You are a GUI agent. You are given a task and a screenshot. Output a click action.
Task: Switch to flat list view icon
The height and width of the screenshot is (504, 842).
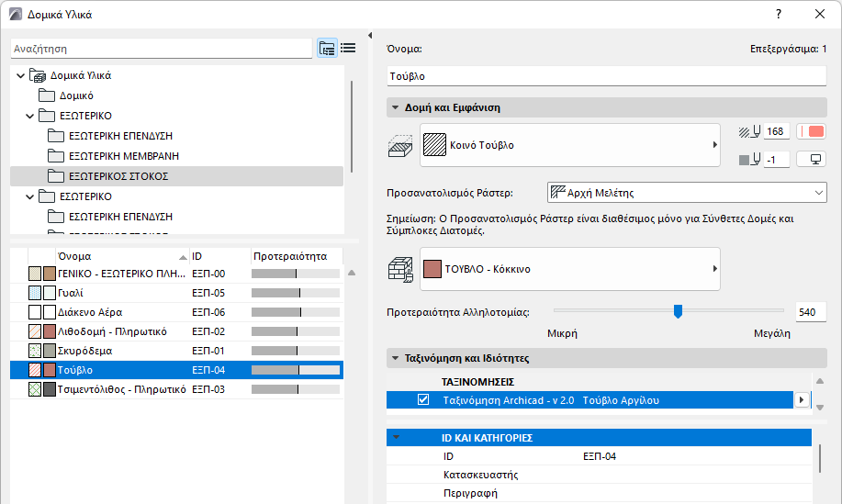pos(348,49)
